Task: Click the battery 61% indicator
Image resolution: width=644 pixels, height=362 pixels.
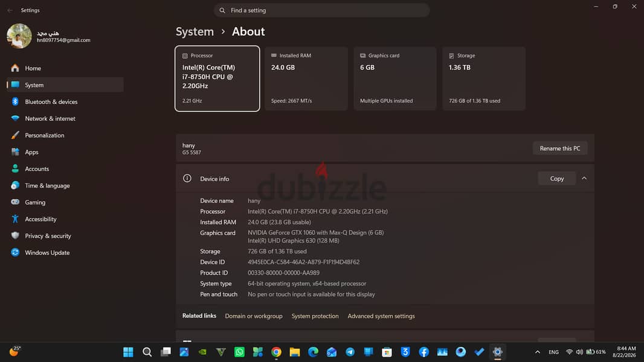Action: (x=596, y=352)
